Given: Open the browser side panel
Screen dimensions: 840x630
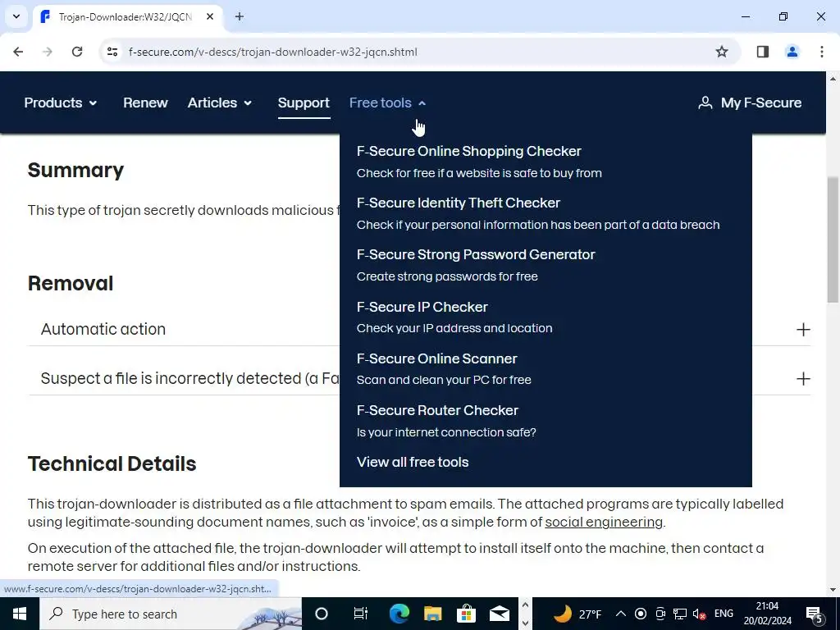Looking at the screenshot, I should coord(762,52).
